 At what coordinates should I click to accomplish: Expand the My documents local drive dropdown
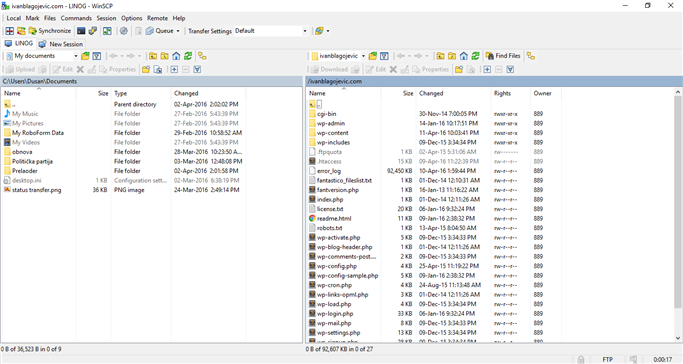[75, 56]
